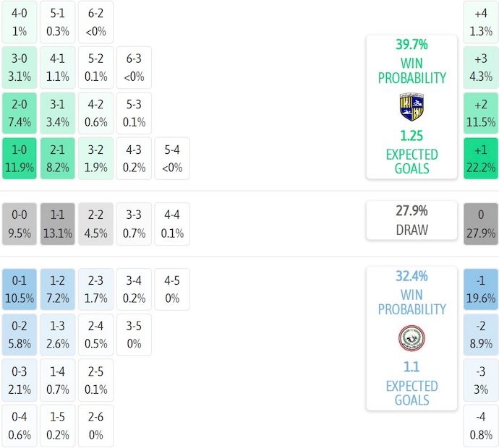Click the 27.9% Draw summary card
Image resolution: width=499 pixels, height=448 pixels.
pyautogui.click(x=411, y=220)
